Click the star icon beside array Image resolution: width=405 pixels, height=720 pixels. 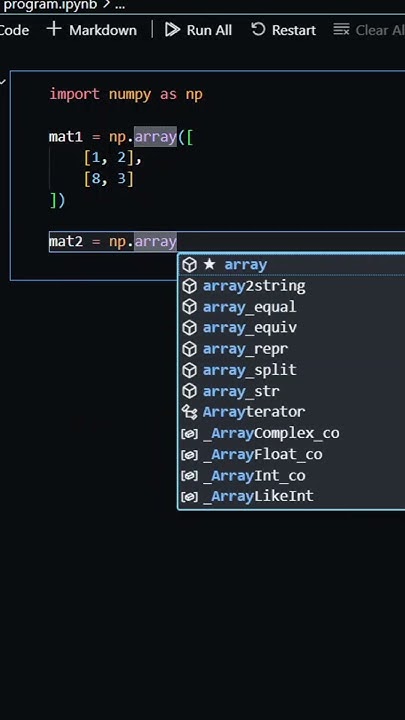point(209,264)
